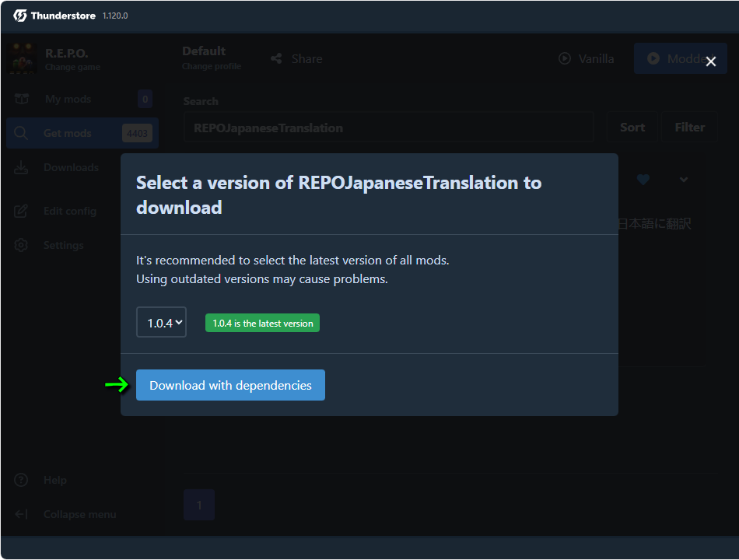
Task: Click the R.E.P.O. game thumbnail
Action: pos(23,58)
